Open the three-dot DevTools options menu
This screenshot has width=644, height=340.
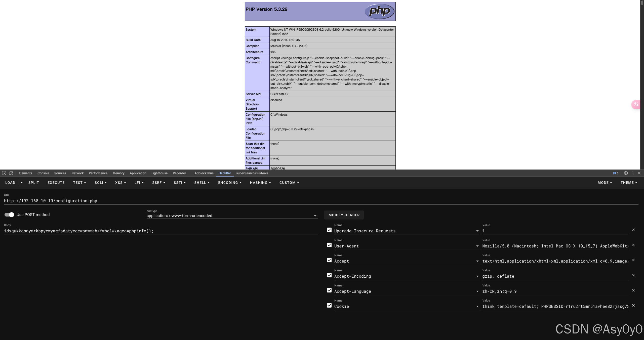[632, 173]
